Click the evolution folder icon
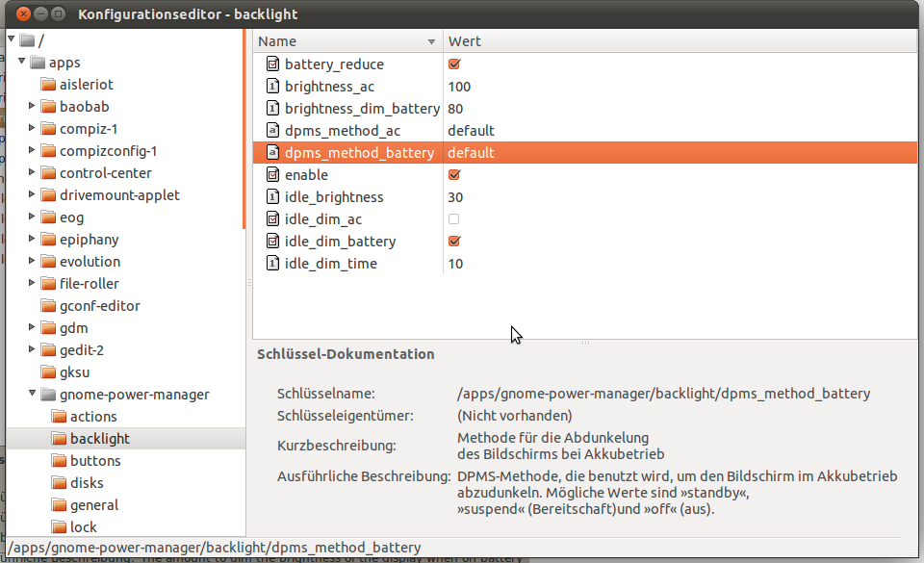Screen dimensions: 924x563 (x=48, y=262)
